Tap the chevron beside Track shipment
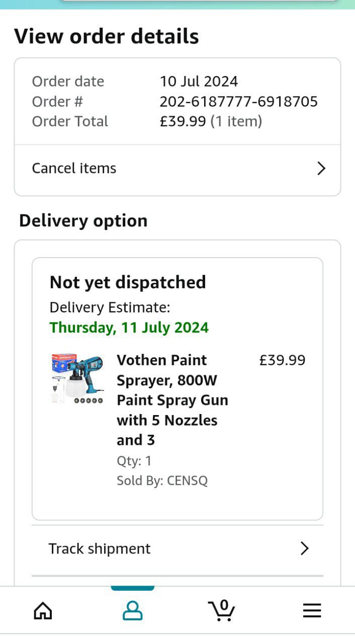 [x=304, y=548]
